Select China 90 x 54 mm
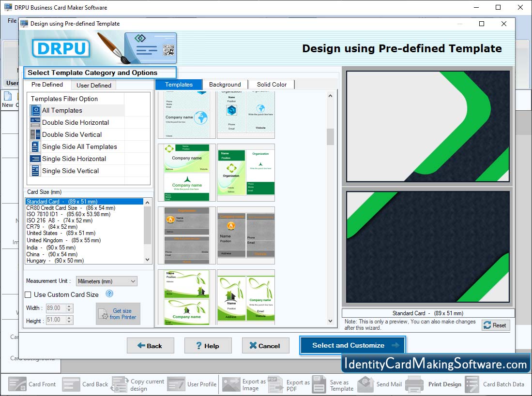 click(85, 254)
